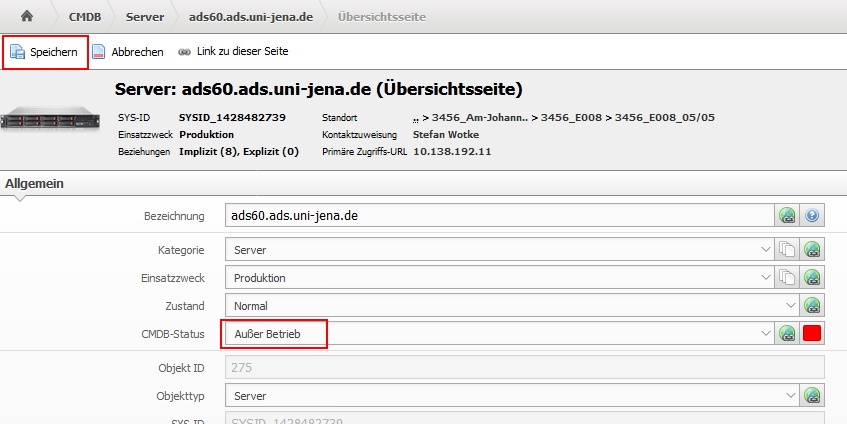Click globe icon in CMDB-Status row
847x424 pixels.
[787, 334]
